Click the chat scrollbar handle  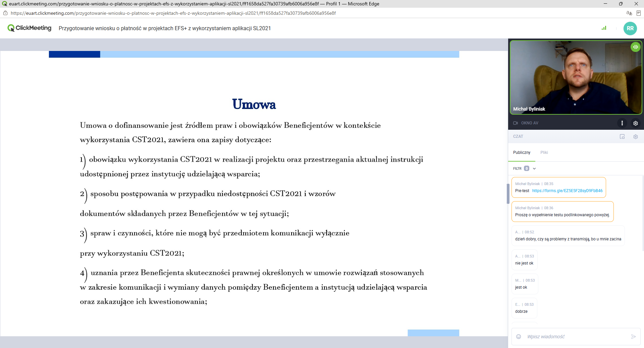tap(508, 193)
